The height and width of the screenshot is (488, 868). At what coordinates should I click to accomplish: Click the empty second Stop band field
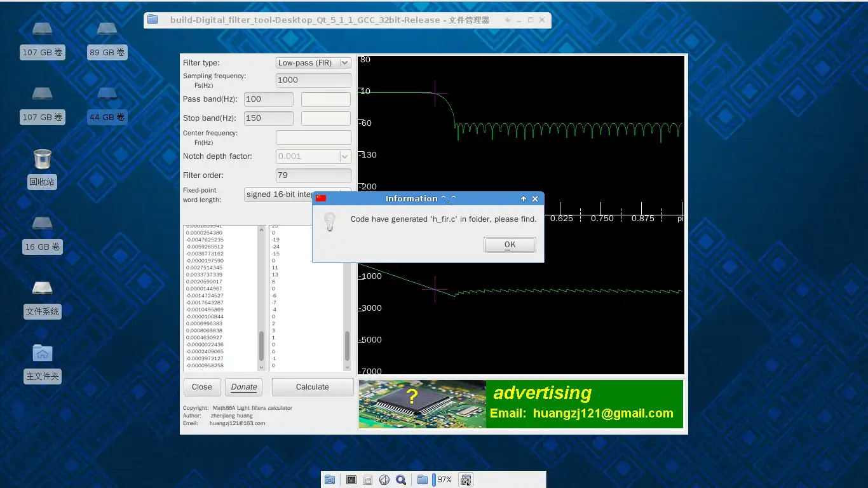coord(325,118)
